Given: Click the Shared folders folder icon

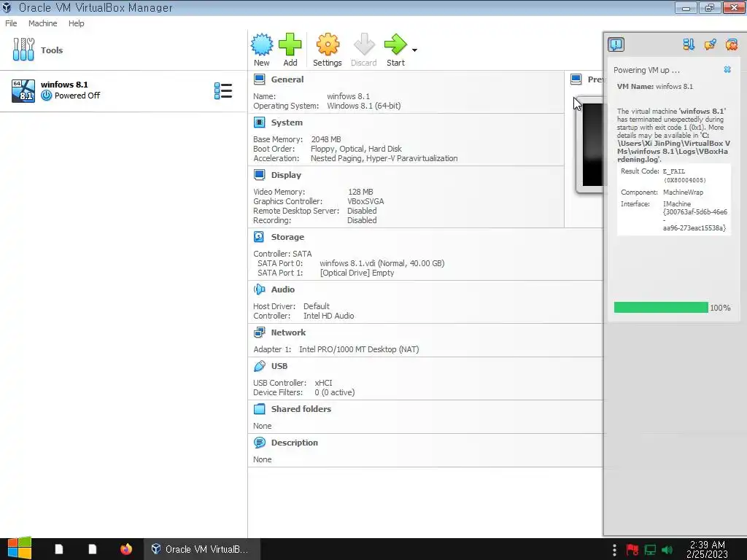Looking at the screenshot, I should click(x=259, y=408).
